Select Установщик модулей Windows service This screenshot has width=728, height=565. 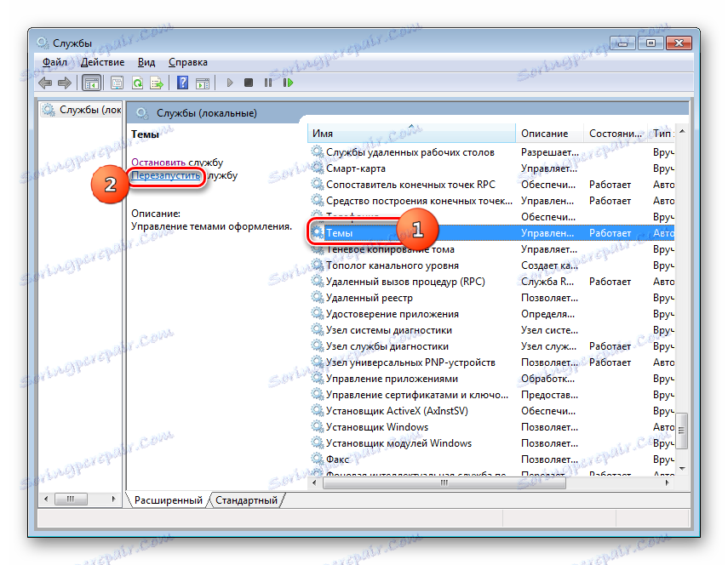[x=491, y=443]
